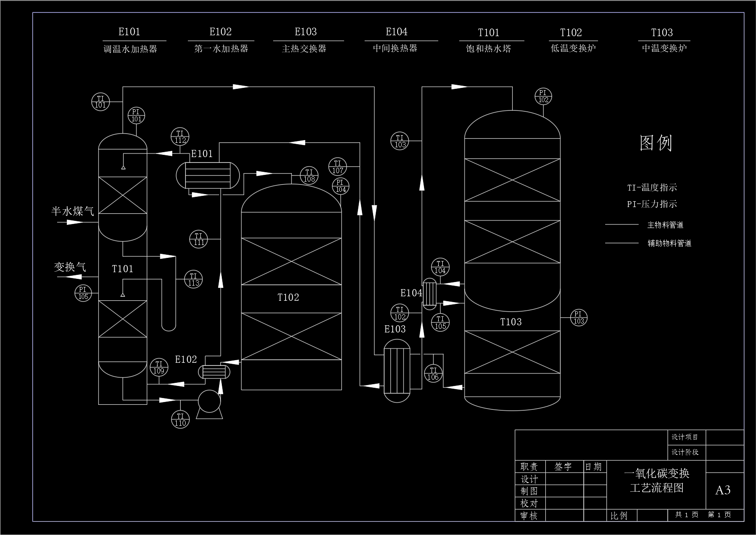
Task: Click the PI103 indicator right of T103
Action: (x=578, y=318)
